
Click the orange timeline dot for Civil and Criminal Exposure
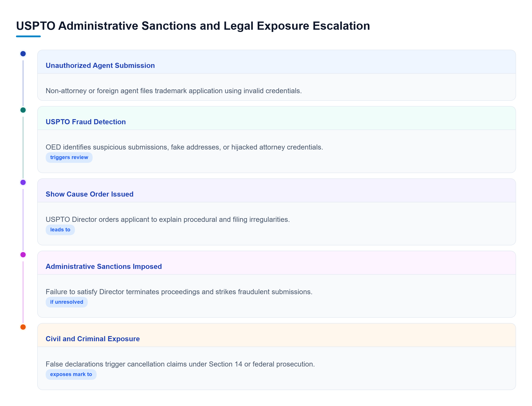click(x=23, y=327)
